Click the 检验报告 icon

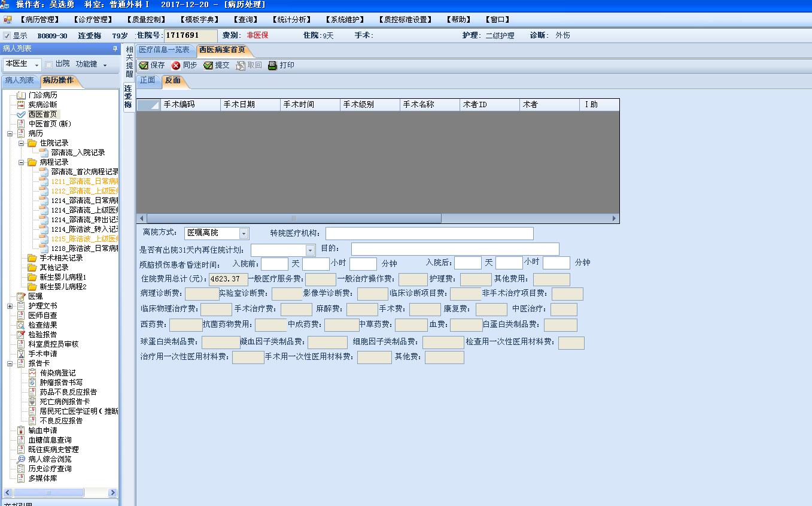click(22, 335)
